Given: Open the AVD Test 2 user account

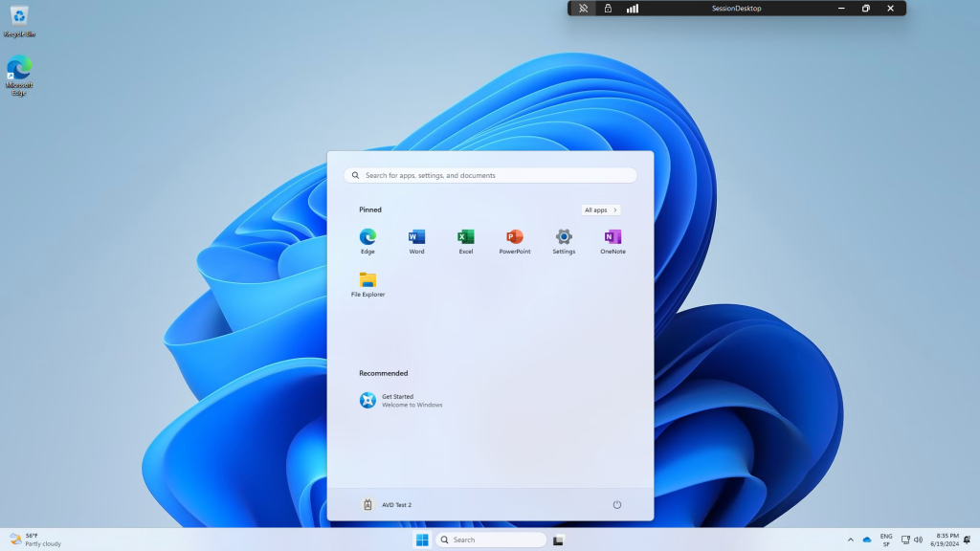Looking at the screenshot, I should pyautogui.click(x=387, y=505).
